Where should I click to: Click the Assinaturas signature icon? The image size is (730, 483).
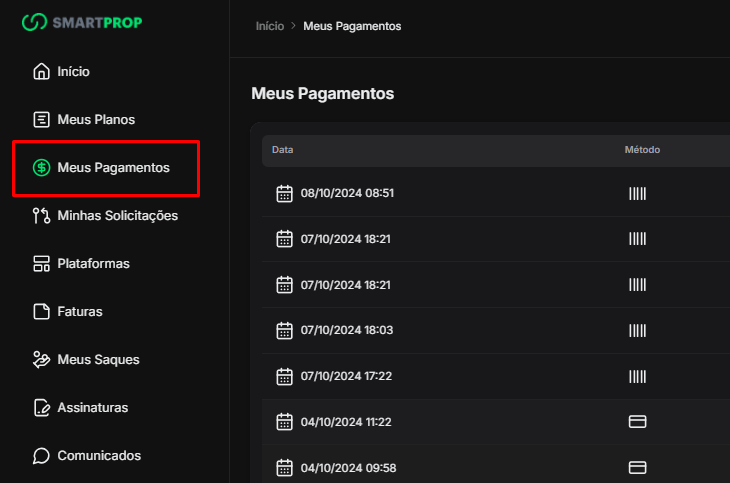(x=41, y=408)
